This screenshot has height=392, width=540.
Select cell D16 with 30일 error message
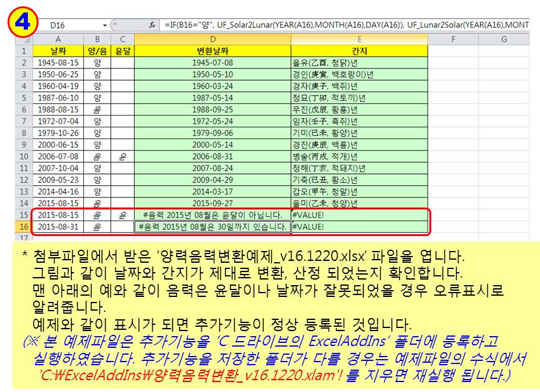point(213,227)
